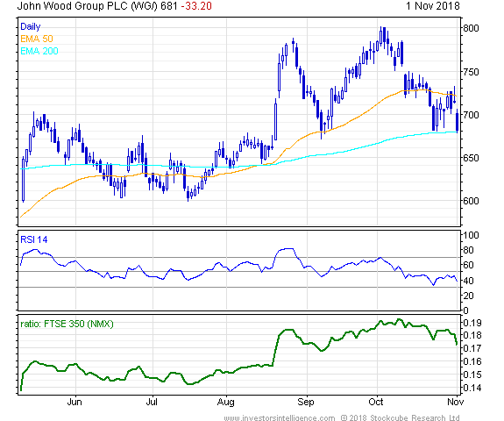This screenshot has height=421, width=504.
Task: Click the 800 price axis label
Action: point(471,28)
